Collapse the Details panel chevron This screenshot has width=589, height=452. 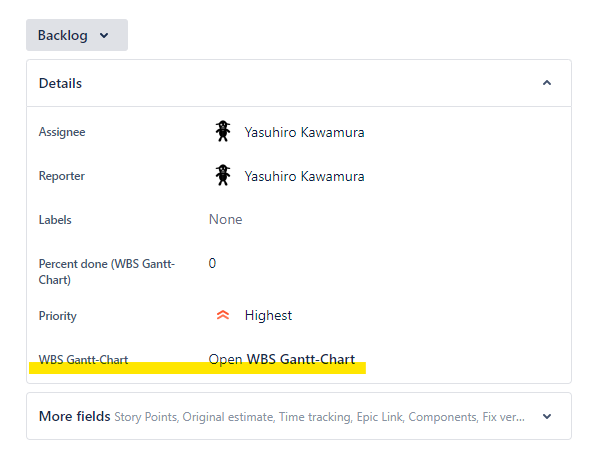coord(547,83)
